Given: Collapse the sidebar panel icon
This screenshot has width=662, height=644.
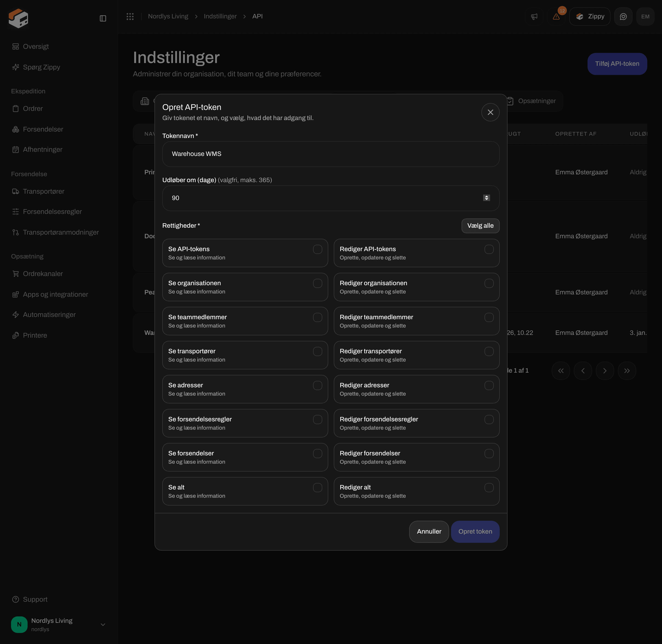Looking at the screenshot, I should click(x=103, y=18).
